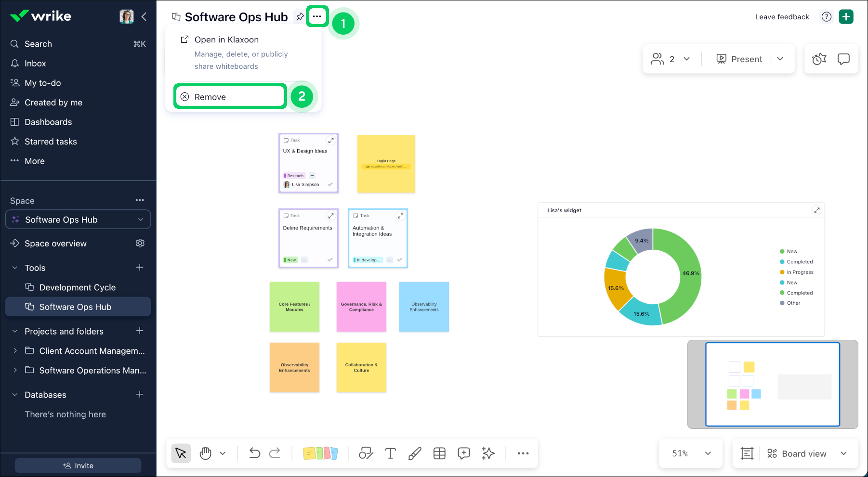Screen dimensions: 868x477
Task: Choose the select arrow tool
Action: pos(181,453)
